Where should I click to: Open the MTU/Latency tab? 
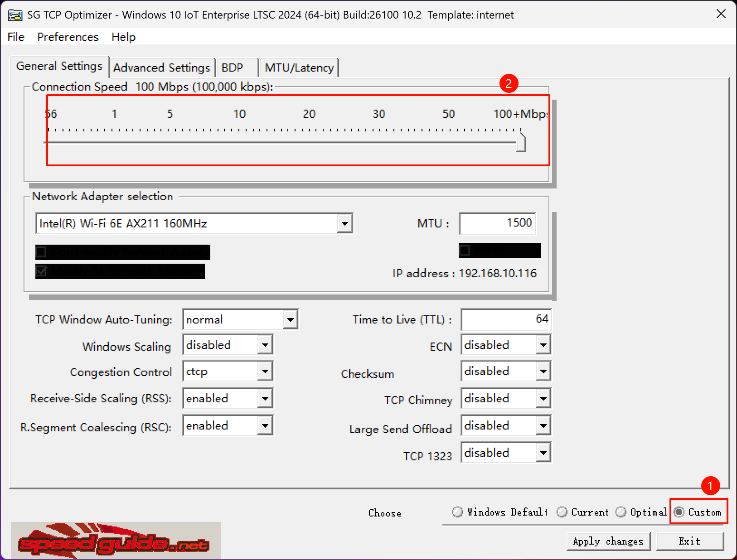(298, 67)
